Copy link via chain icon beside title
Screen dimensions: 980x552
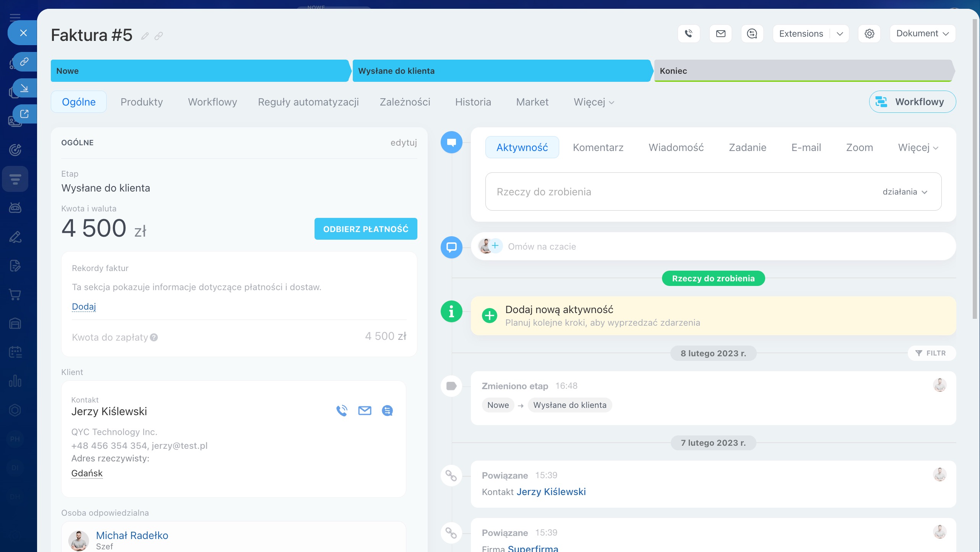click(x=159, y=36)
